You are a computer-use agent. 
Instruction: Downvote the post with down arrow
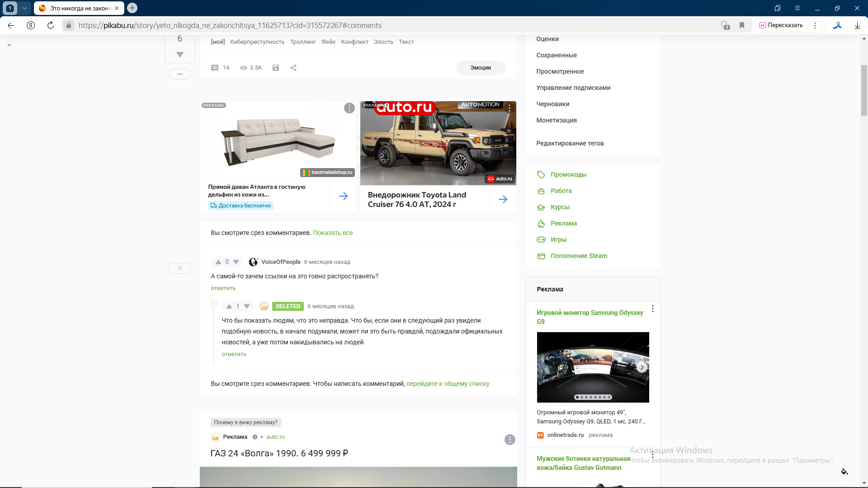180,55
